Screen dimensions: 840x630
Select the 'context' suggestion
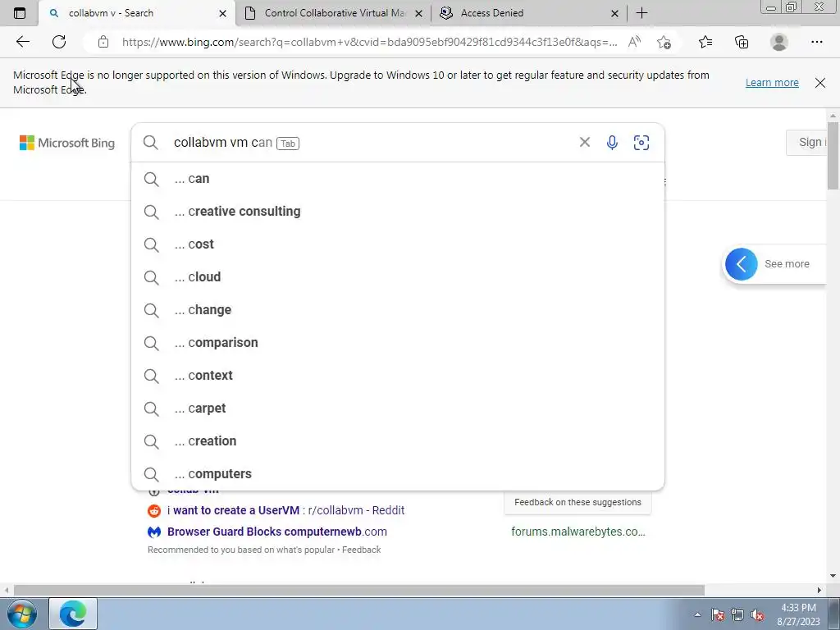[398, 375]
